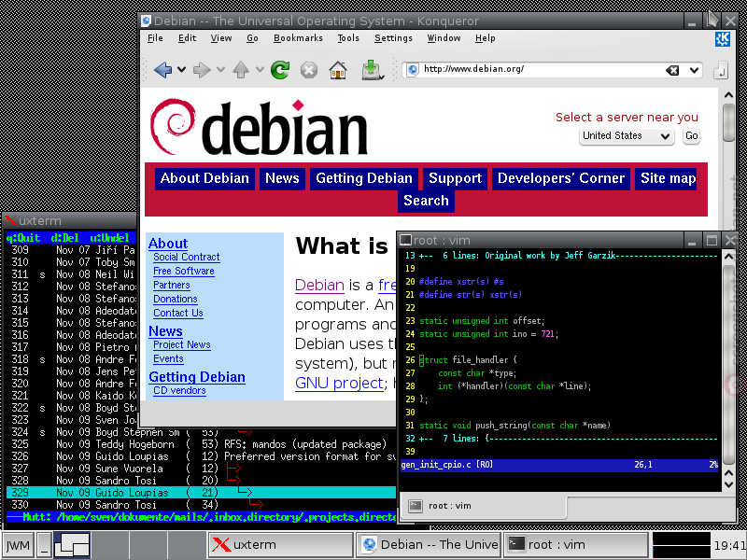Open the Up directory dropdown arrow
Screen dimensions: 747x560
tap(260, 70)
